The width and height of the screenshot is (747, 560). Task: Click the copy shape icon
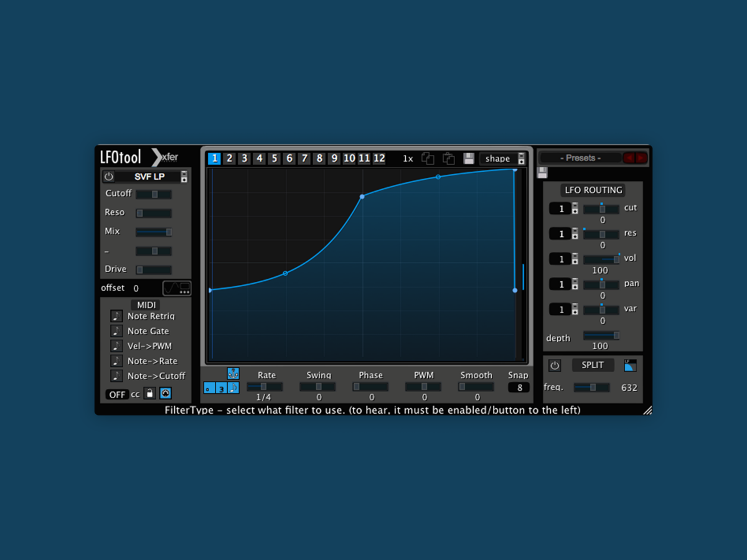(x=428, y=159)
